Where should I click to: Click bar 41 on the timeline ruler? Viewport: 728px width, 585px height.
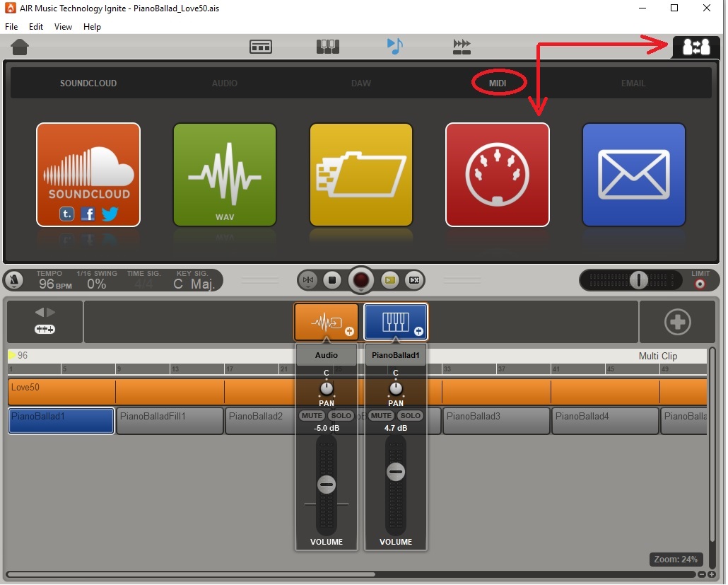tap(556, 369)
